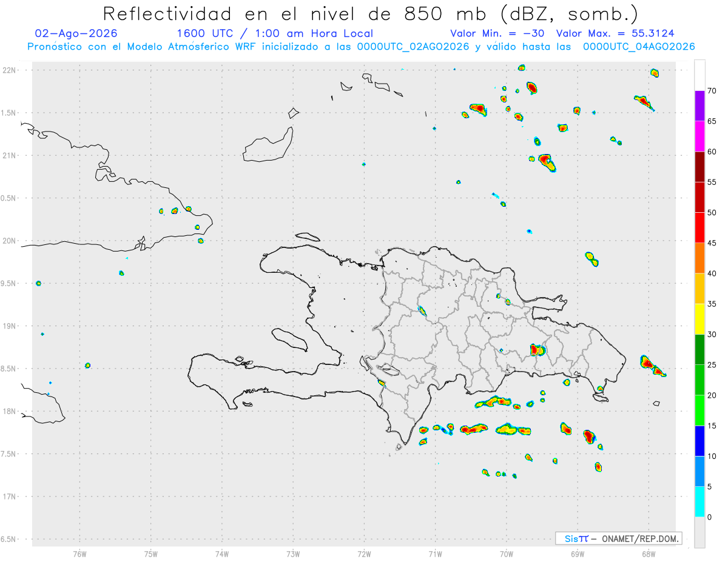The width and height of the screenshot is (728, 562).
Task: Select the "Valor Max. = 55.3124" readout
Action: click(615, 33)
